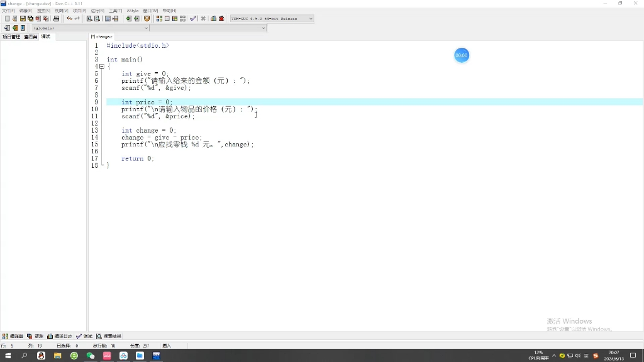Open QQ penguin from the taskbar
The image size is (644, 362).
pyautogui.click(x=41, y=356)
